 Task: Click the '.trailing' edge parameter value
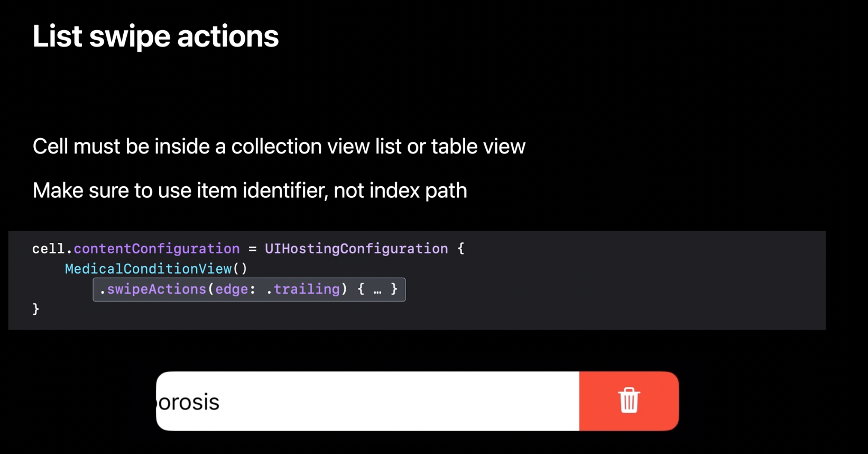pos(303,289)
